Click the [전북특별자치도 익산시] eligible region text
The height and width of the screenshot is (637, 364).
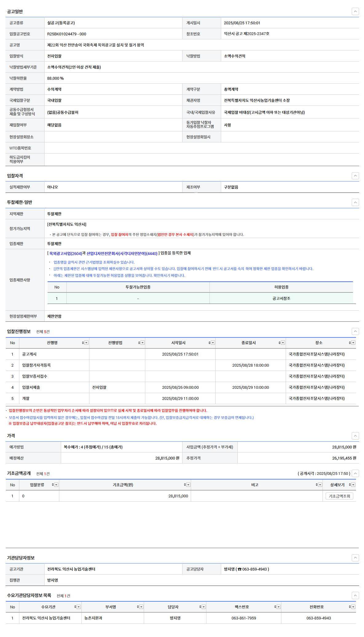click(67, 224)
